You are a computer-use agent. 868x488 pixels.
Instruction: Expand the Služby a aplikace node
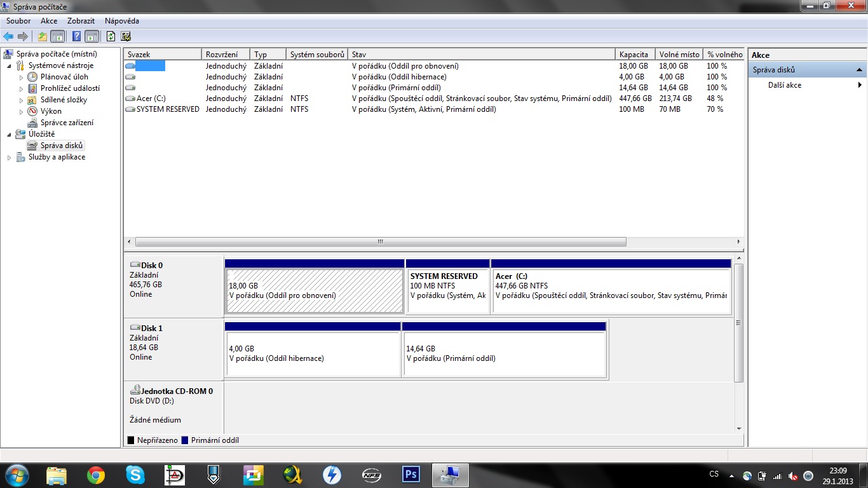(x=9, y=158)
